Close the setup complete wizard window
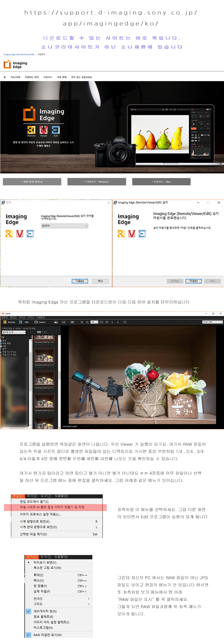The width and height of the screenshot is (224, 644). tap(219, 203)
